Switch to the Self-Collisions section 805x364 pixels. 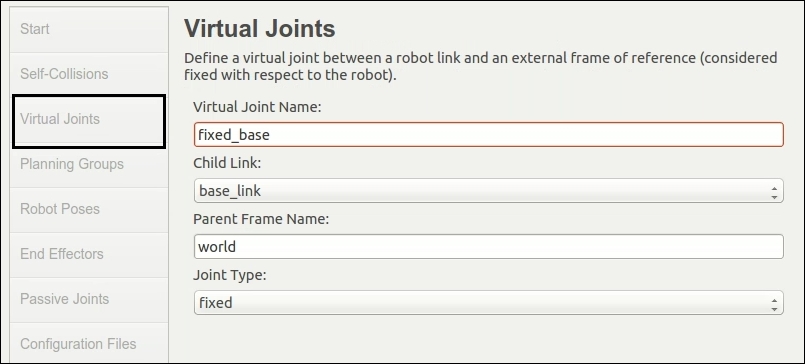click(x=89, y=74)
